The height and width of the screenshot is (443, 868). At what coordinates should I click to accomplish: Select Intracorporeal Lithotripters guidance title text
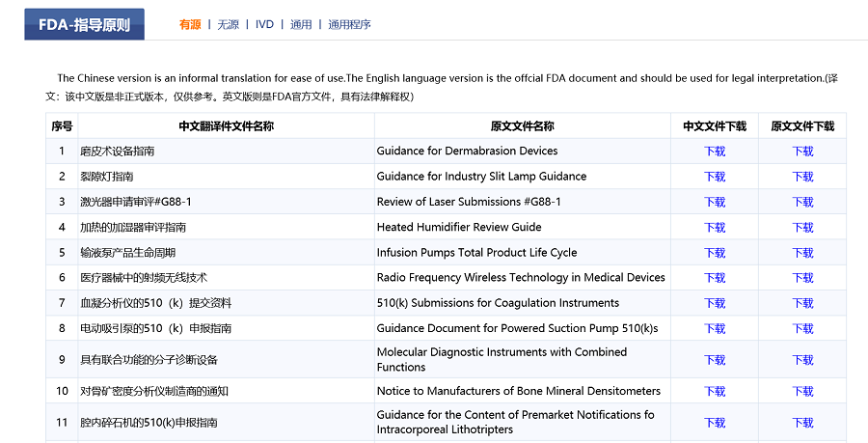515,422
